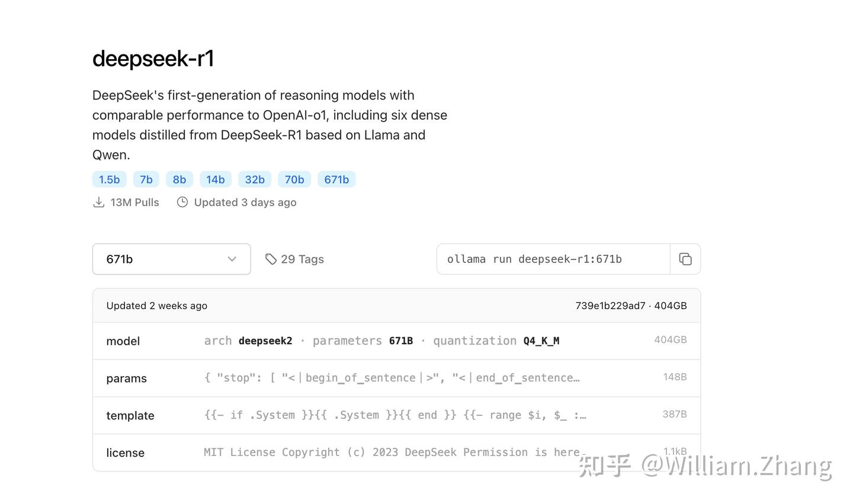The height and width of the screenshot is (504, 853).
Task: Click the copy command icon
Action: (x=685, y=259)
